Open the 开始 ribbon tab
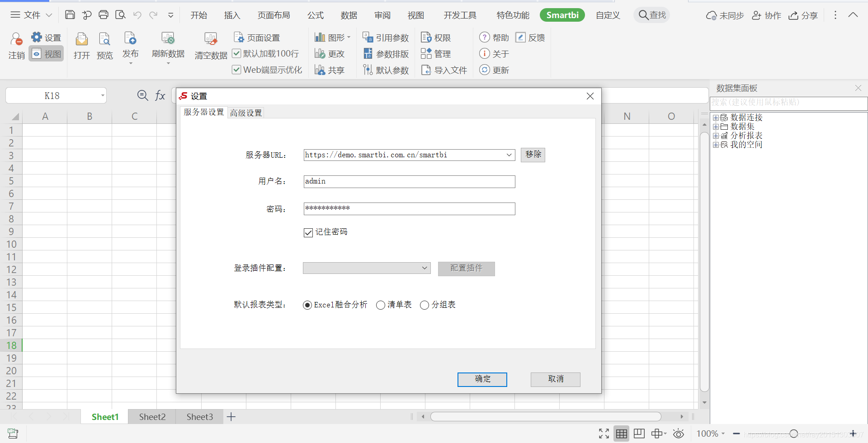Image resolution: width=868 pixels, height=443 pixels. pos(198,15)
